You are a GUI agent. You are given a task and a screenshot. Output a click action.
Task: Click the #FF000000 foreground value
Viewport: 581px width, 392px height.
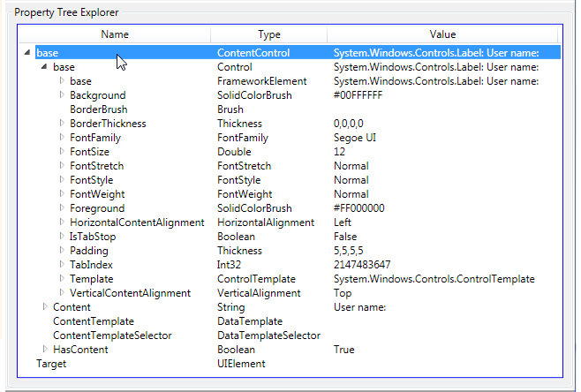pyautogui.click(x=359, y=208)
